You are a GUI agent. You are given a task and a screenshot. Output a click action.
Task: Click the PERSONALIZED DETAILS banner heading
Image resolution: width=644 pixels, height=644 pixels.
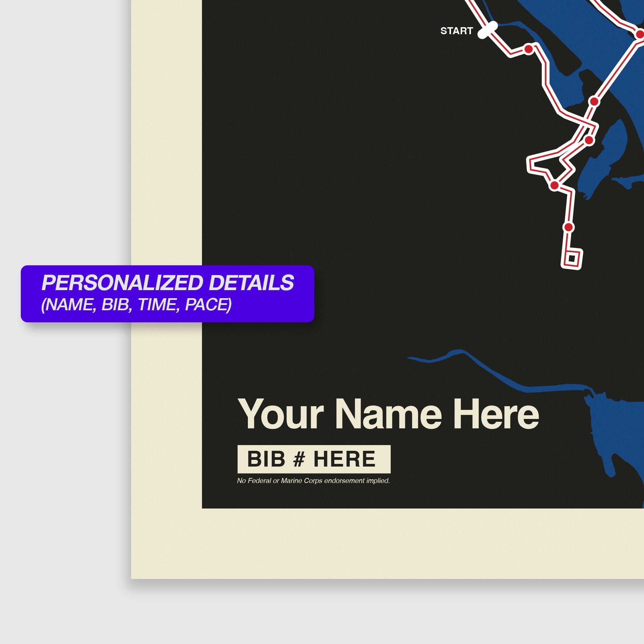[168, 283]
